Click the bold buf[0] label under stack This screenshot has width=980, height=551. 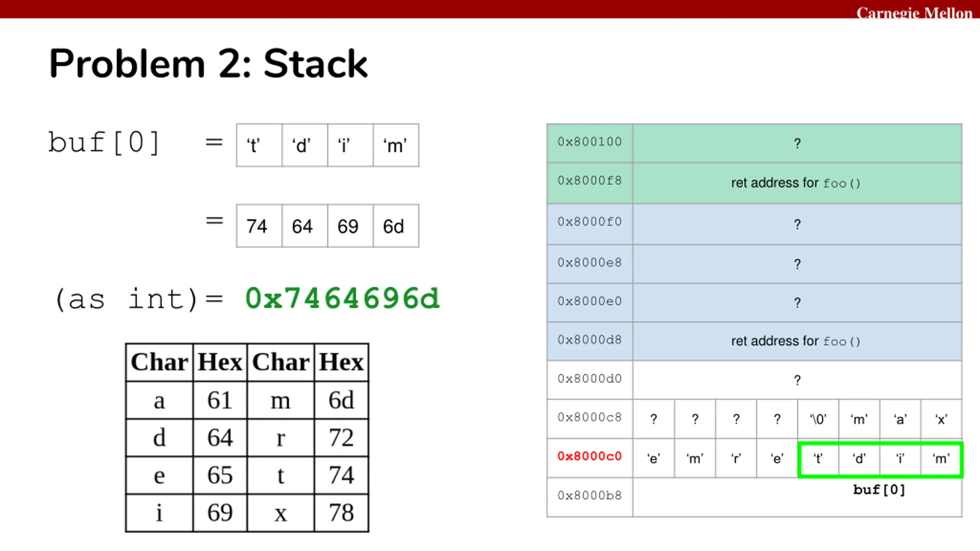[879, 490]
